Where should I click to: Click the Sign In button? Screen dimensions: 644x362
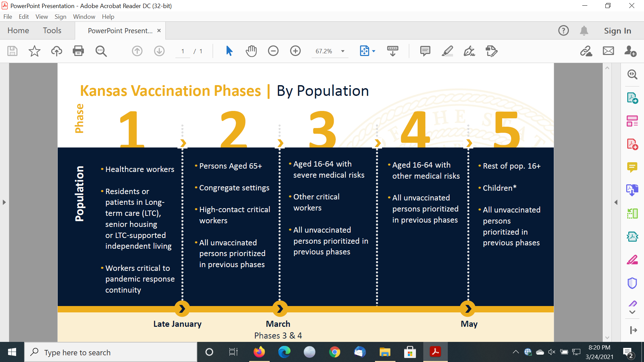pyautogui.click(x=617, y=31)
